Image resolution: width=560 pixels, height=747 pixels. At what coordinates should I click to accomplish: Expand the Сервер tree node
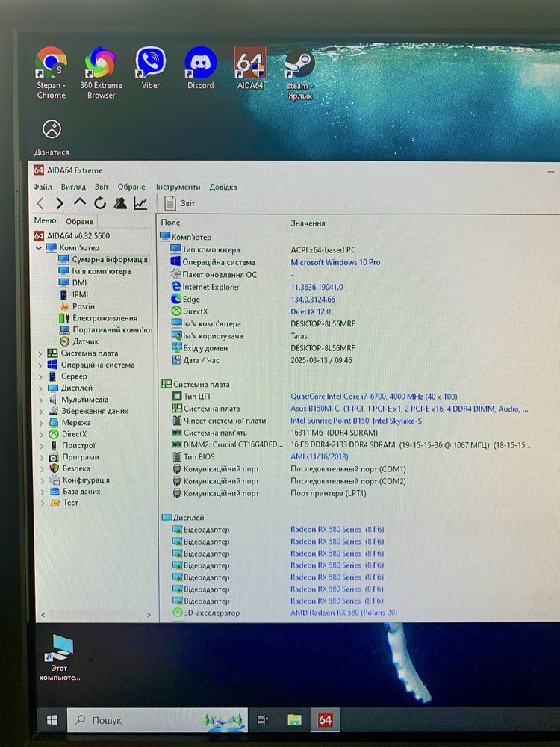point(40,376)
